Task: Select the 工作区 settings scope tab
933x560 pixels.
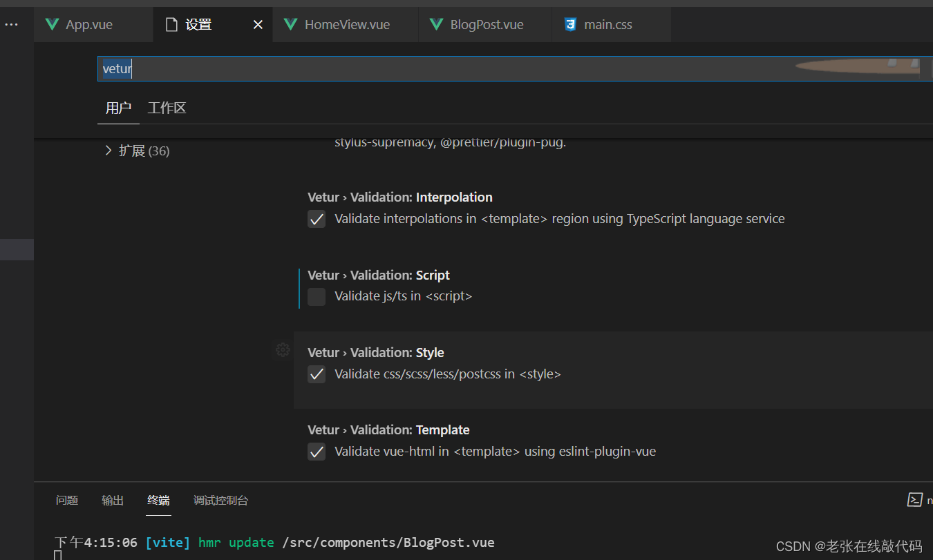Action: pyautogui.click(x=167, y=108)
